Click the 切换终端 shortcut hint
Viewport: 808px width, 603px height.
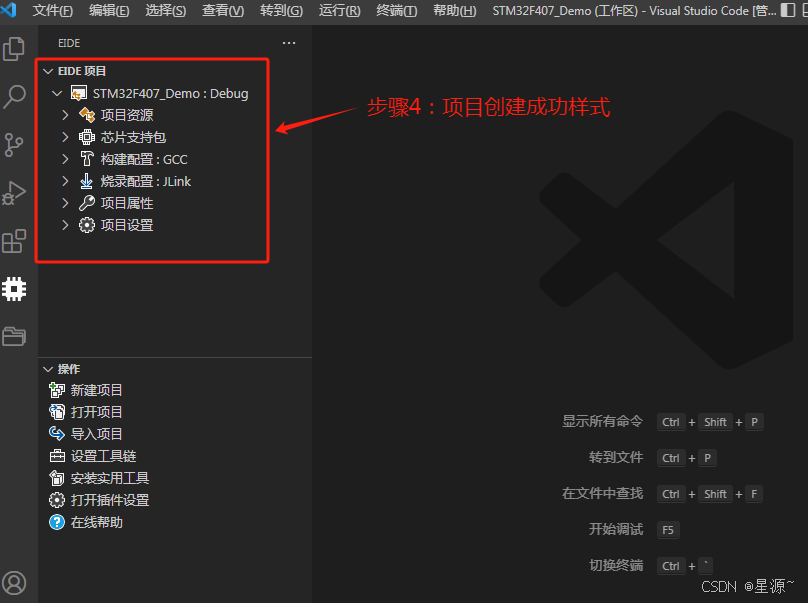[616, 565]
